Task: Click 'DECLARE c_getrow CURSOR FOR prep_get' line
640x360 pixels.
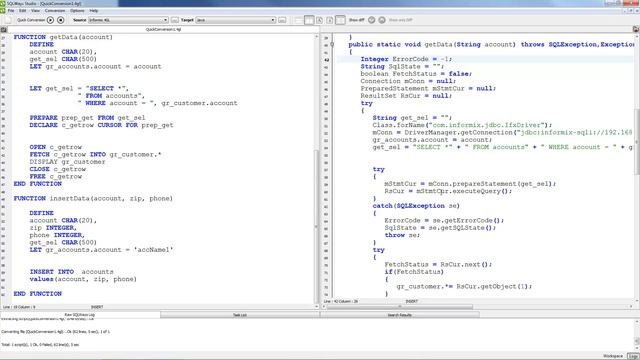Action: (101, 125)
